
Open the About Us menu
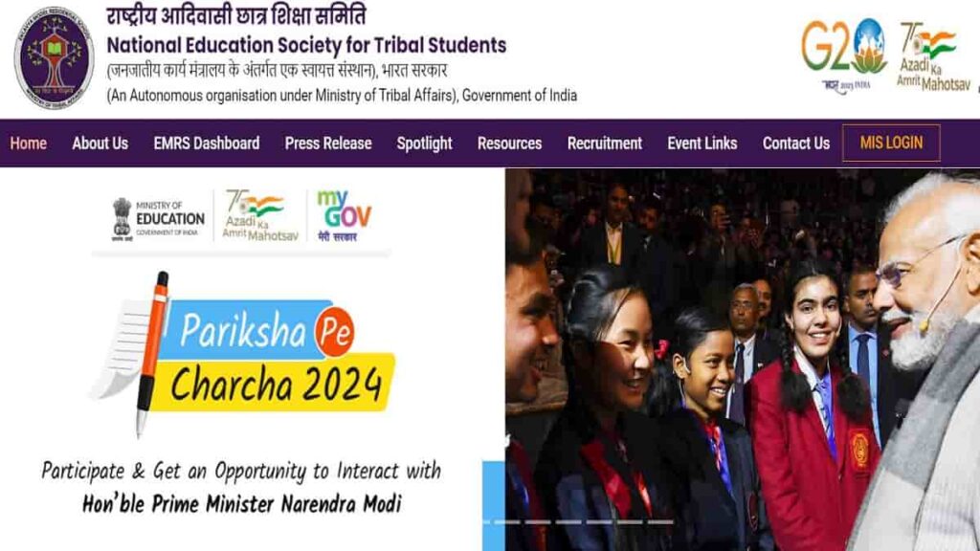coord(100,143)
